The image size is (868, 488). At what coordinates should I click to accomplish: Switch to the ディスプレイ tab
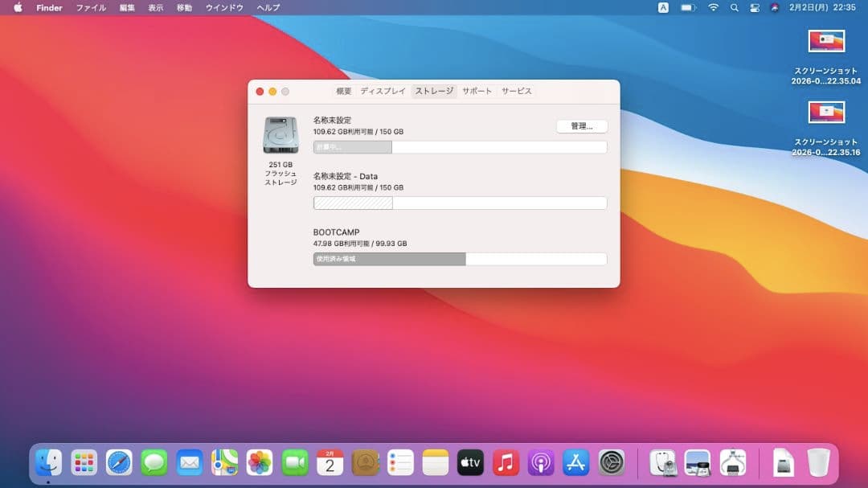(x=384, y=91)
